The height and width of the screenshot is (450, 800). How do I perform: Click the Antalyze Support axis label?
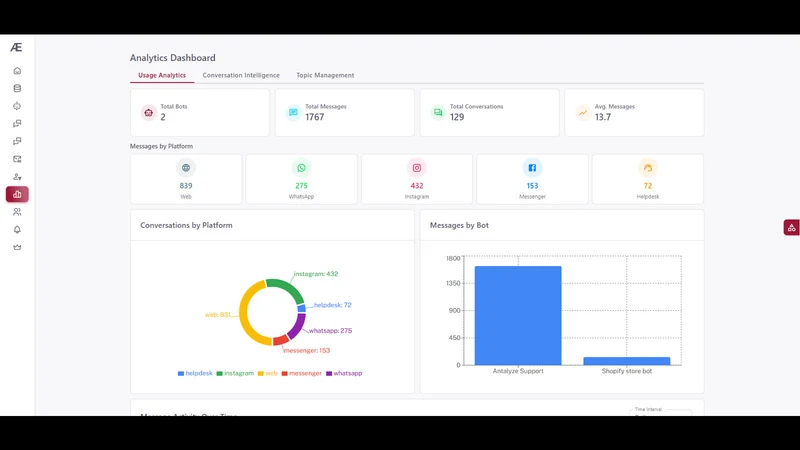click(518, 371)
